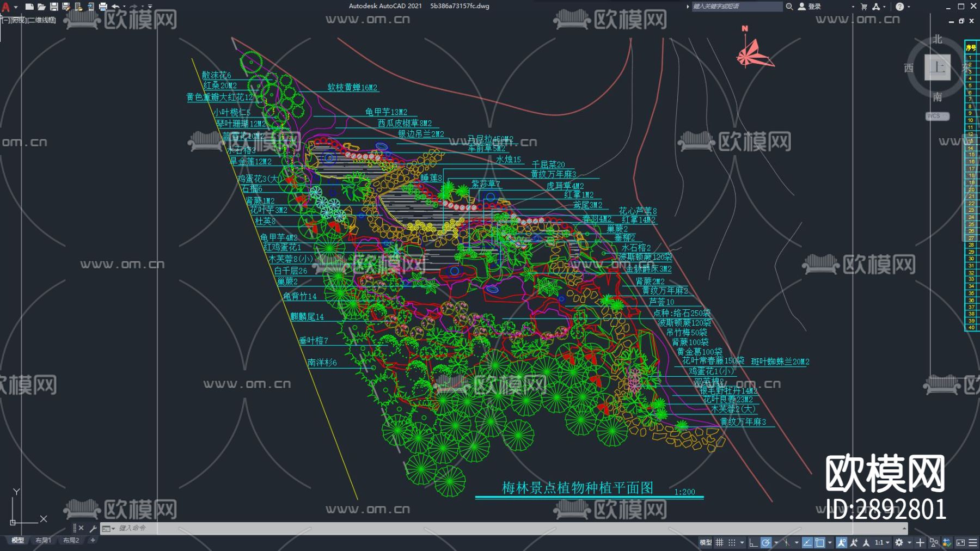Select the 1:200 scale text
The height and width of the screenshot is (551, 980).
[685, 492]
